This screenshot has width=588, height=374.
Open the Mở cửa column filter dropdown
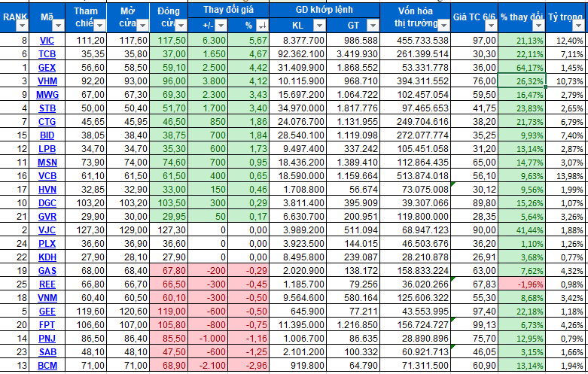[142, 26]
